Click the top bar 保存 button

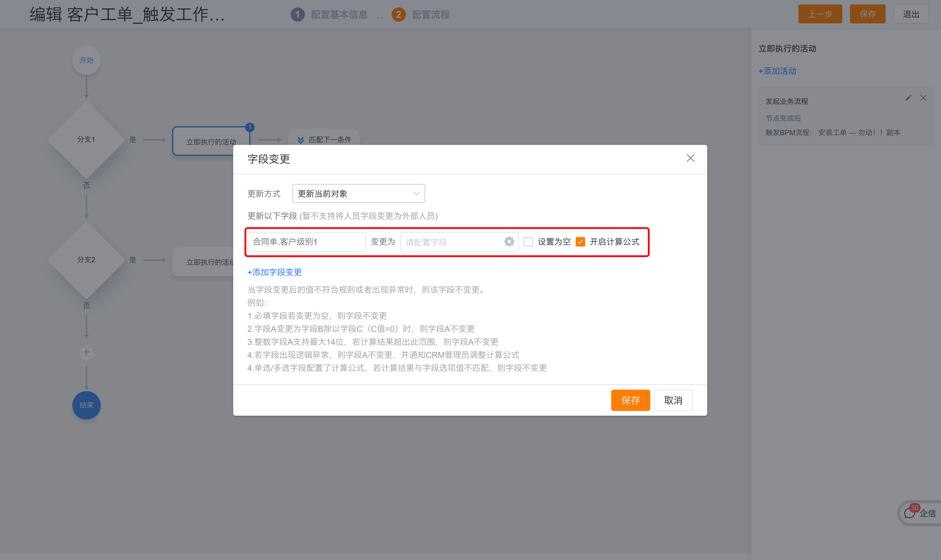pyautogui.click(x=868, y=14)
